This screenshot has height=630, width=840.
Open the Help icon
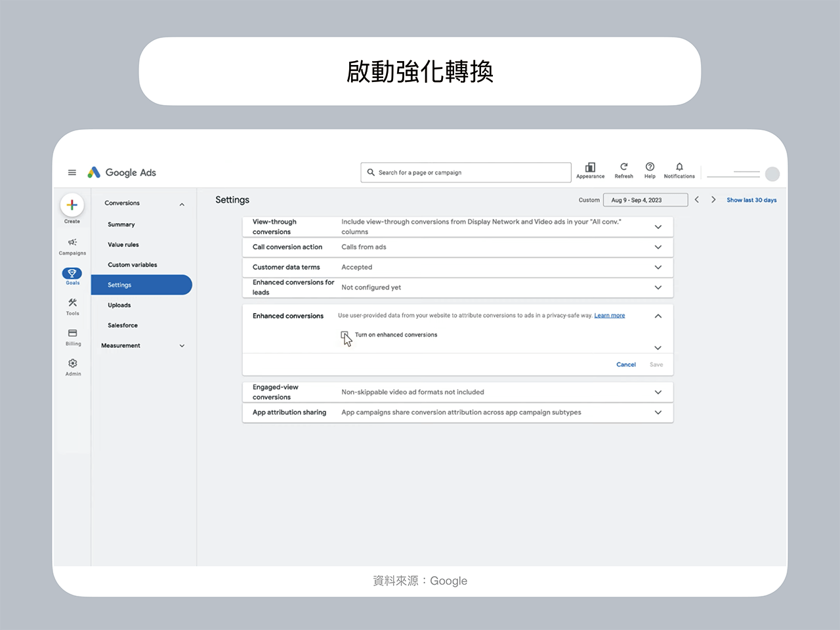[x=650, y=167]
